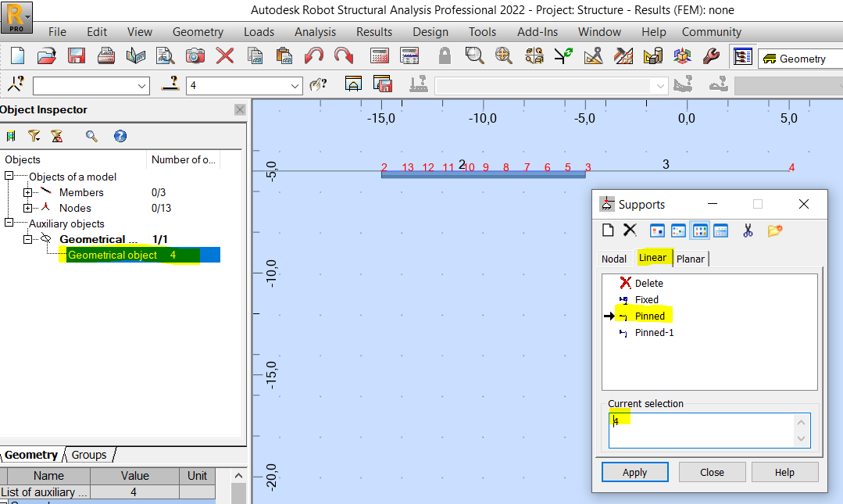Apply the pinned linear support
843x504 pixels.
[x=634, y=472]
